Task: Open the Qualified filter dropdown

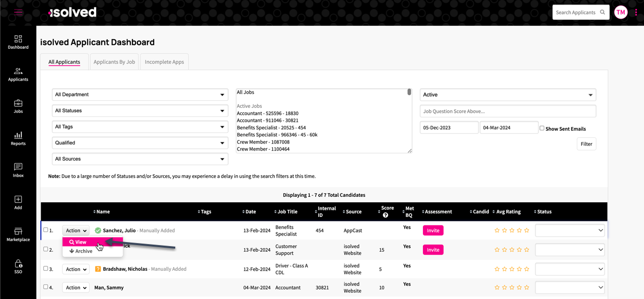Action: pos(140,143)
